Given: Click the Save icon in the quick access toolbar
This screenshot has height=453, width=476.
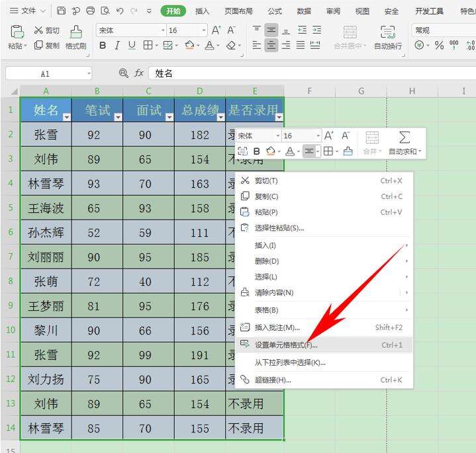Looking at the screenshot, I should click(x=61, y=11).
